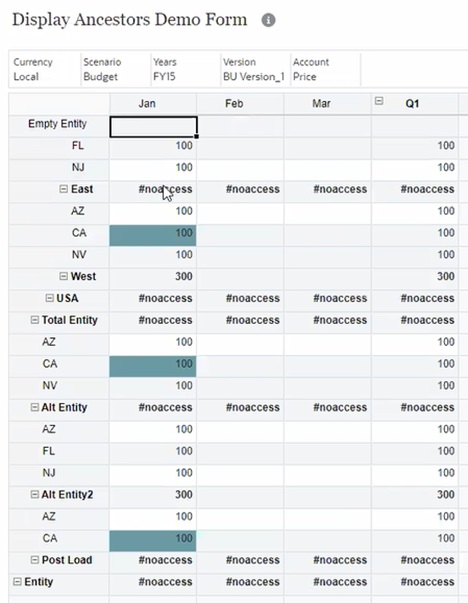Click the form info icon beside the title
The image size is (468, 603).
coord(268,20)
